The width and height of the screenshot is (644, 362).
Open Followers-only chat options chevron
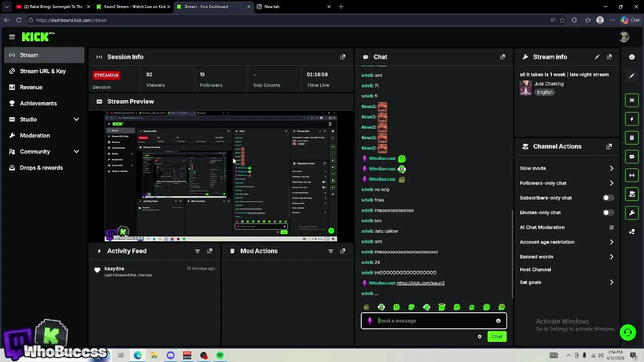[x=611, y=183]
